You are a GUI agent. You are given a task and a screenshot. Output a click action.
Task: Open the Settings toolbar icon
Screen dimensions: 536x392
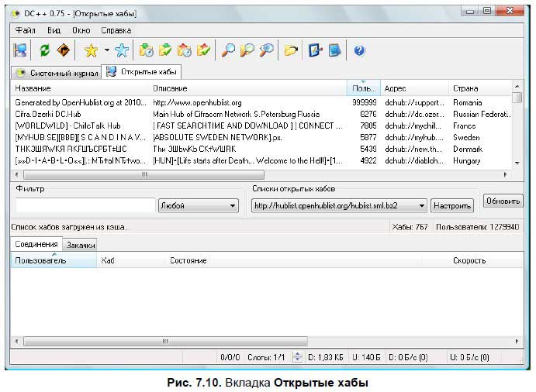(315, 51)
